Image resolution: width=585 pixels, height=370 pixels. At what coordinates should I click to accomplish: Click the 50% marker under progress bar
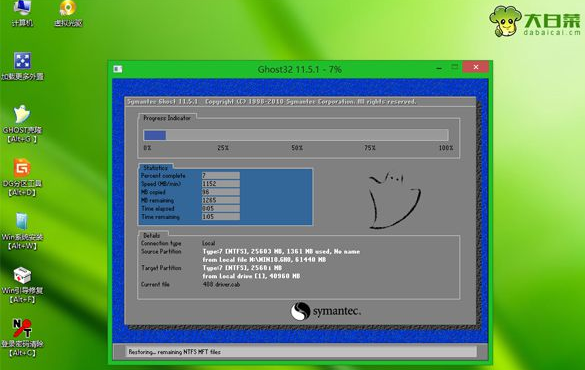(x=297, y=148)
